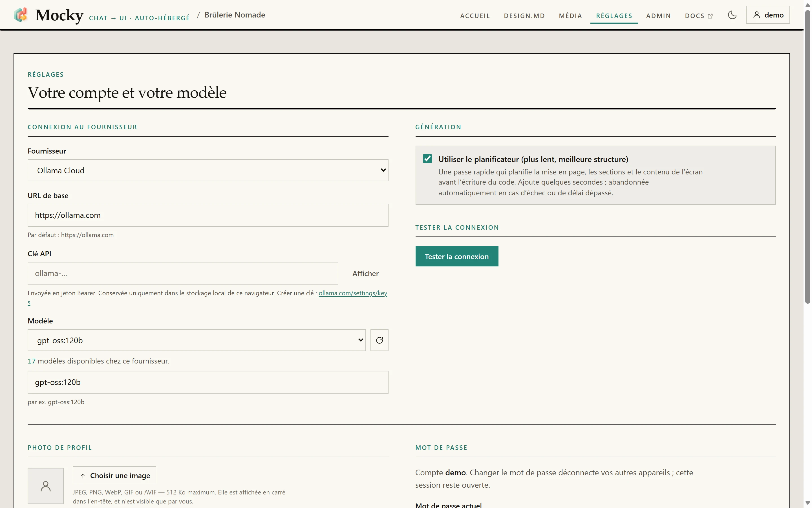Select the Réglages nav tab
The height and width of the screenshot is (508, 812).
tap(614, 16)
